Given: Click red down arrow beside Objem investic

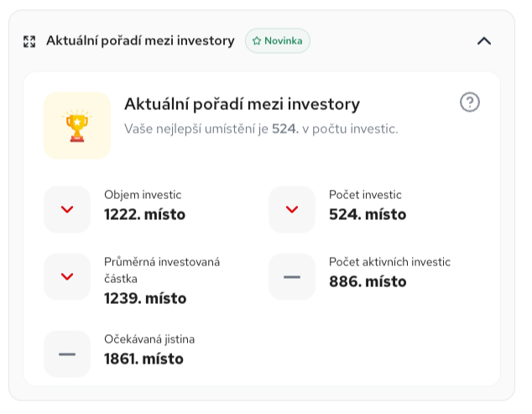Looking at the screenshot, I should pos(67,209).
